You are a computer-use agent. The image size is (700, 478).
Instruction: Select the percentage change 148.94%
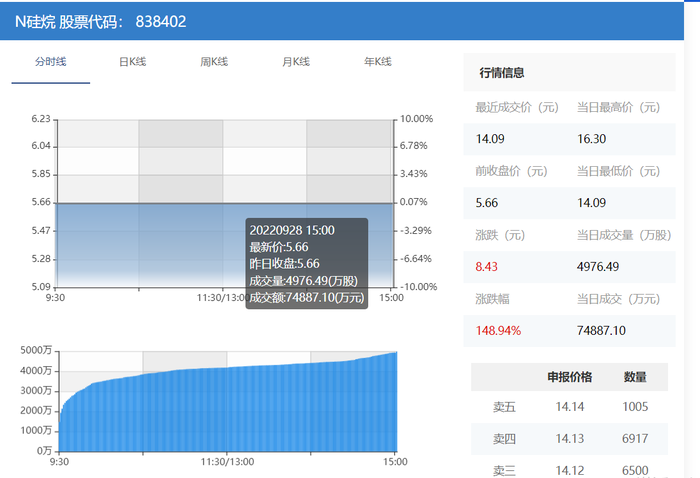click(x=498, y=330)
